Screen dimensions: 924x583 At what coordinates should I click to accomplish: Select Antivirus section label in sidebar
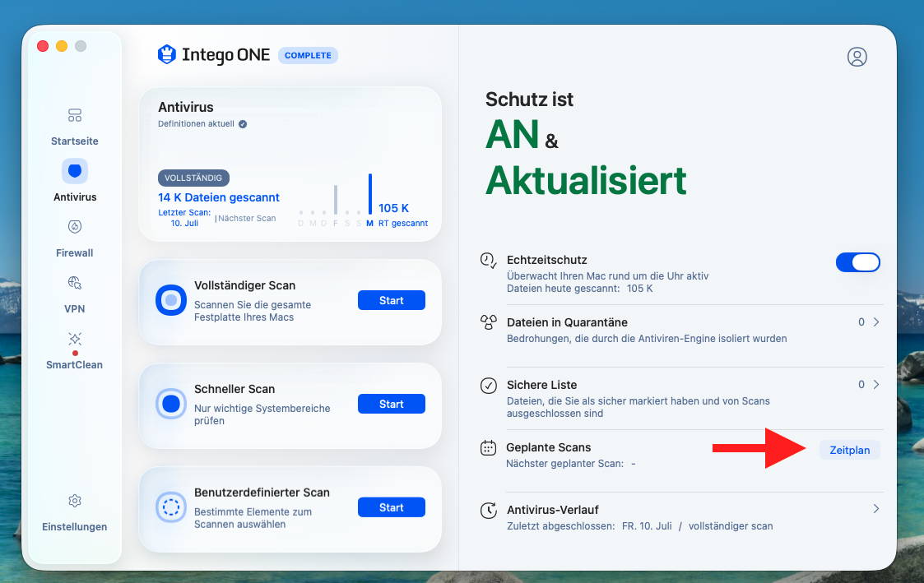[75, 197]
